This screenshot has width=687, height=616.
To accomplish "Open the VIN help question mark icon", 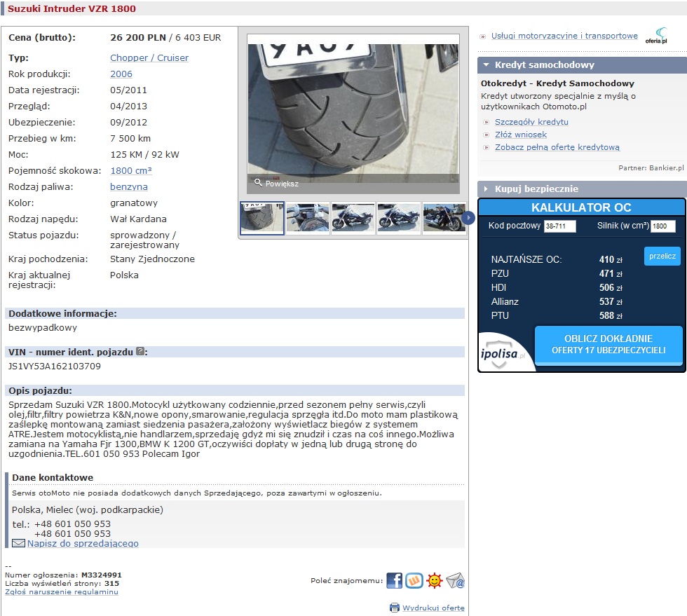I will [x=140, y=351].
